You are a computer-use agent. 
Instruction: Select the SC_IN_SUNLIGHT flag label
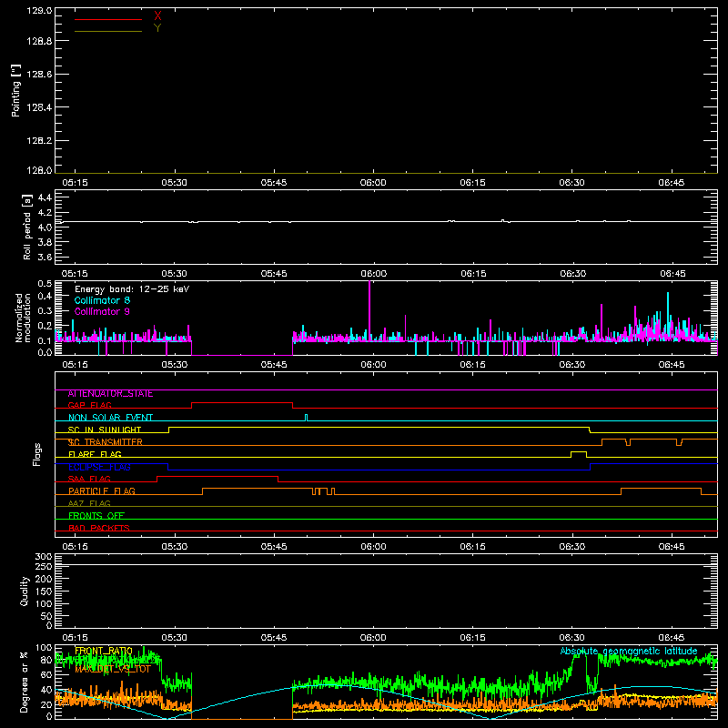tap(105, 430)
